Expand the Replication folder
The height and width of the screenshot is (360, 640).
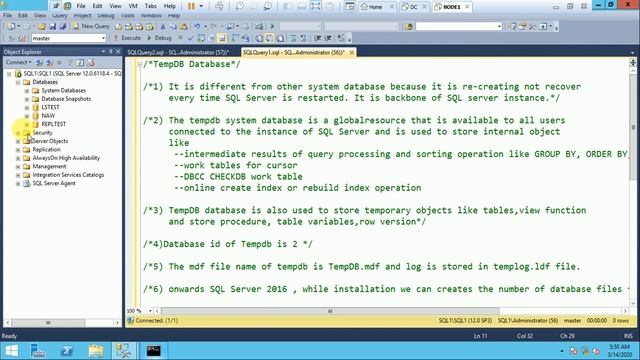18,150
